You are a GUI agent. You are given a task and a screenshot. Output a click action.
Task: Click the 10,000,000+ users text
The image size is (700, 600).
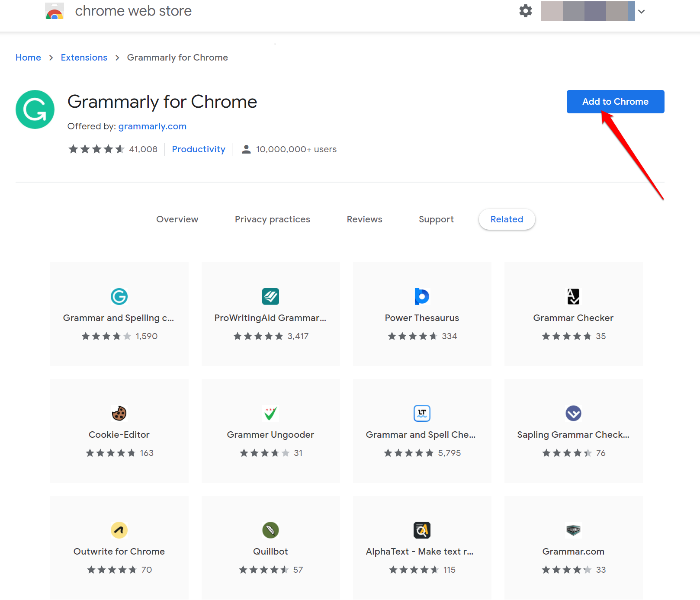[296, 149]
